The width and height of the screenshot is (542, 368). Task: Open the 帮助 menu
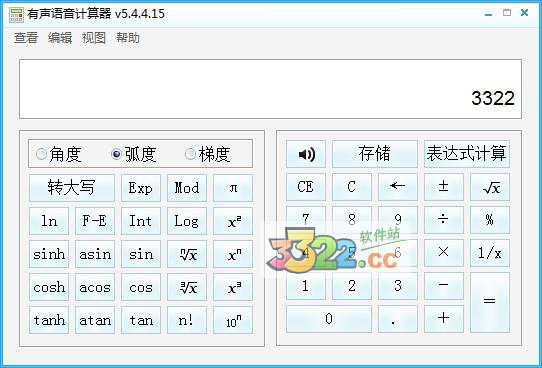(128, 38)
